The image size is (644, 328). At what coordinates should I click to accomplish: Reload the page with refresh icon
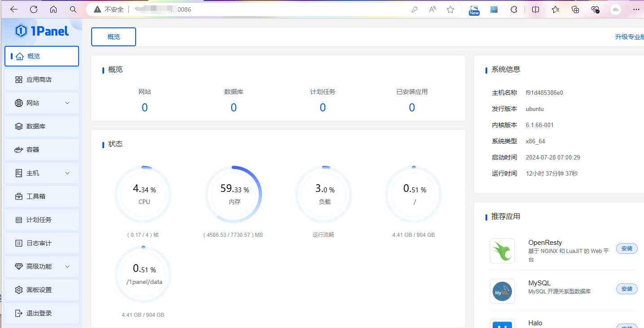tap(34, 9)
